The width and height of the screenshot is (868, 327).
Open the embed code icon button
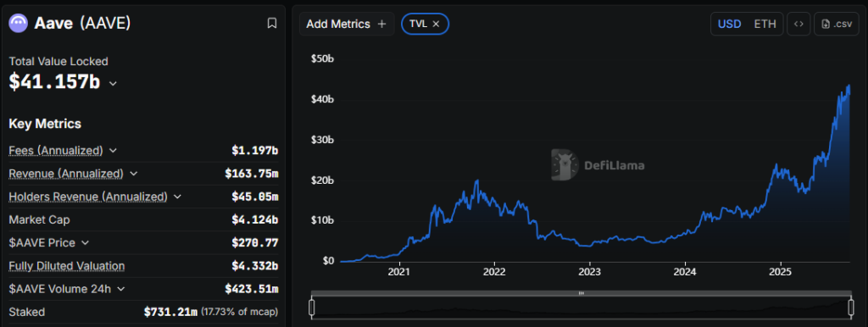(x=798, y=24)
